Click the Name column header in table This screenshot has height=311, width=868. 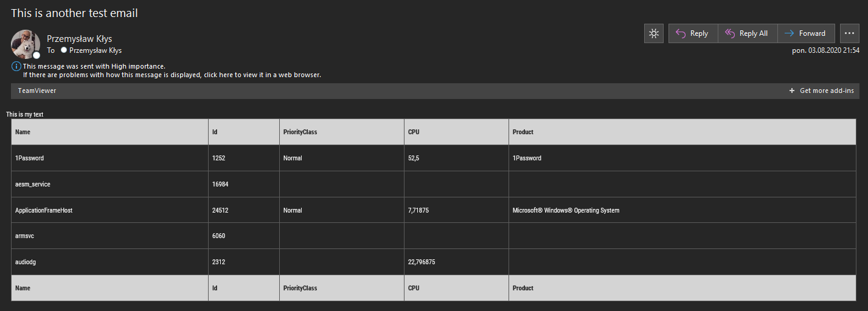point(23,132)
